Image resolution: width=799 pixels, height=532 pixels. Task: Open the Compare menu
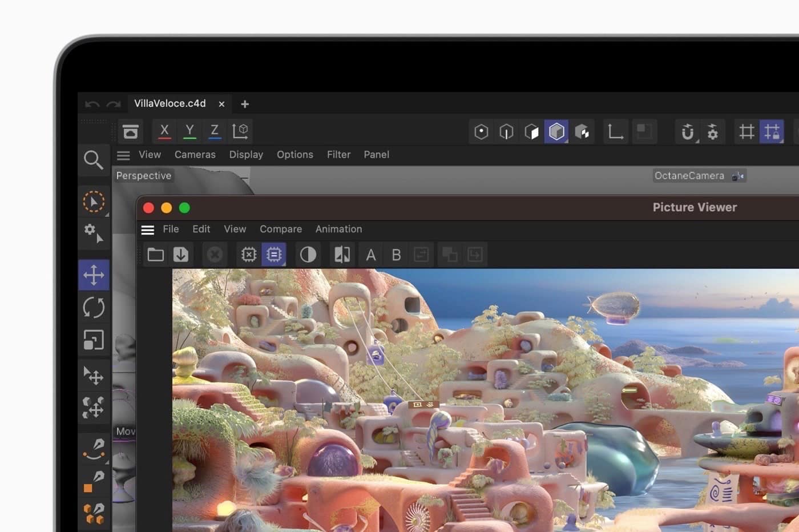[x=281, y=229]
